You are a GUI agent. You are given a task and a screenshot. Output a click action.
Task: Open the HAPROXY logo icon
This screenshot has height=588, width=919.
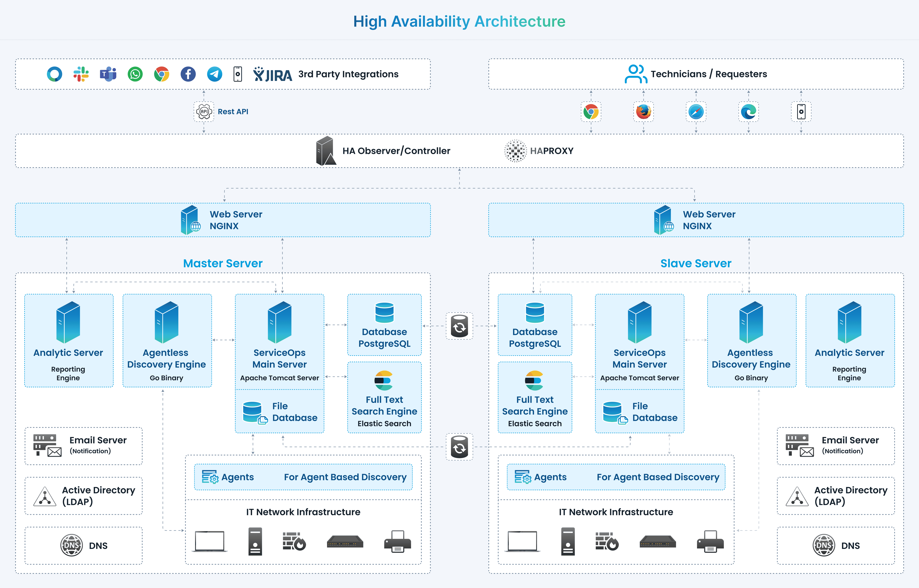point(516,150)
